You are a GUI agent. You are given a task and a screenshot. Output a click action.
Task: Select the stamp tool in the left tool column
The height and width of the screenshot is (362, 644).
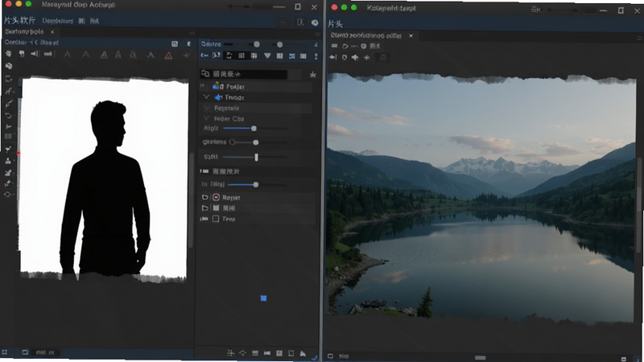point(8,160)
